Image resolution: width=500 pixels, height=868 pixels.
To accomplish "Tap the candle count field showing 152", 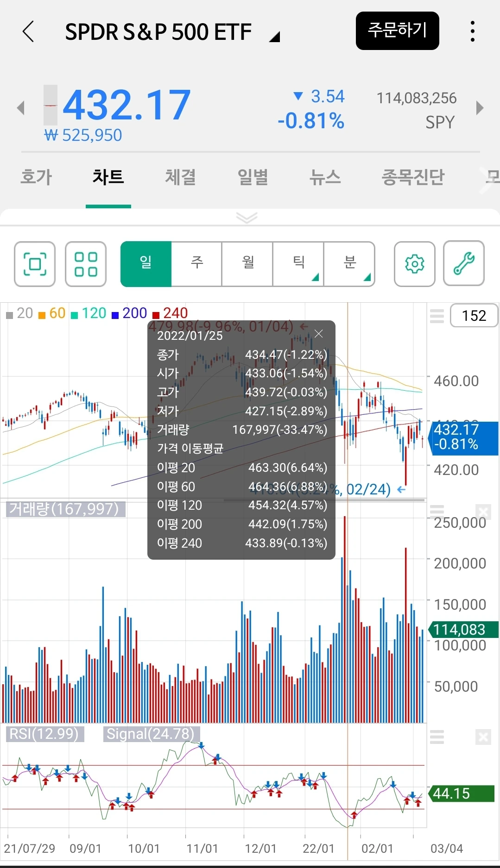I will click(474, 316).
